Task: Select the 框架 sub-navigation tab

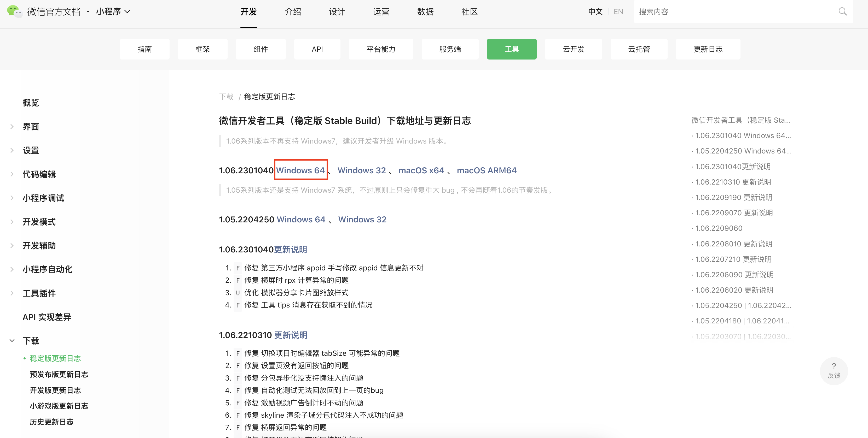Action: [202, 49]
